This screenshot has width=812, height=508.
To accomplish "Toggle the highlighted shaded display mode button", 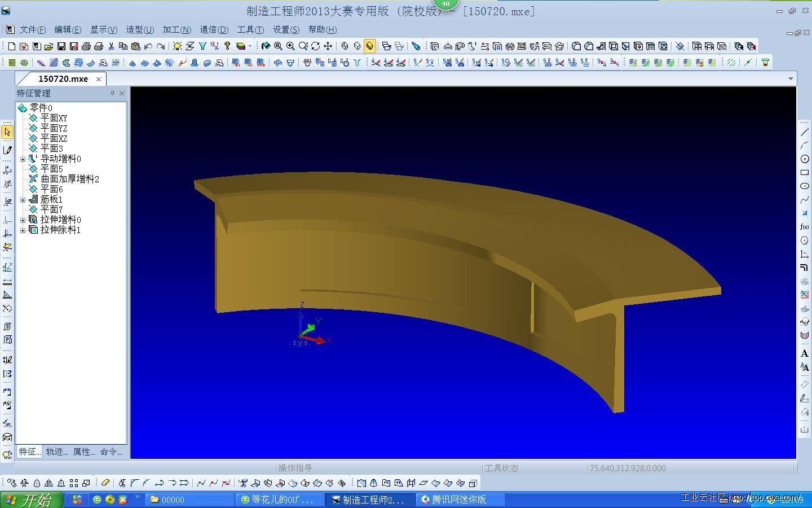I will (370, 46).
